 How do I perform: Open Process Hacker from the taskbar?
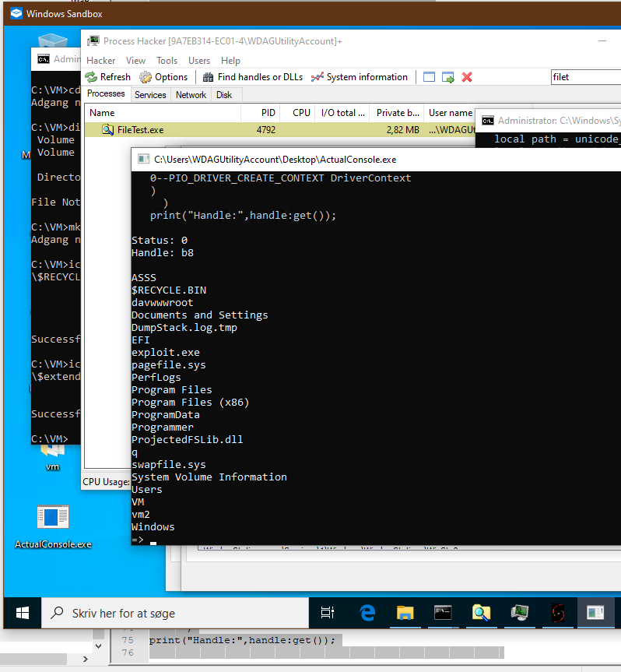pos(519,614)
